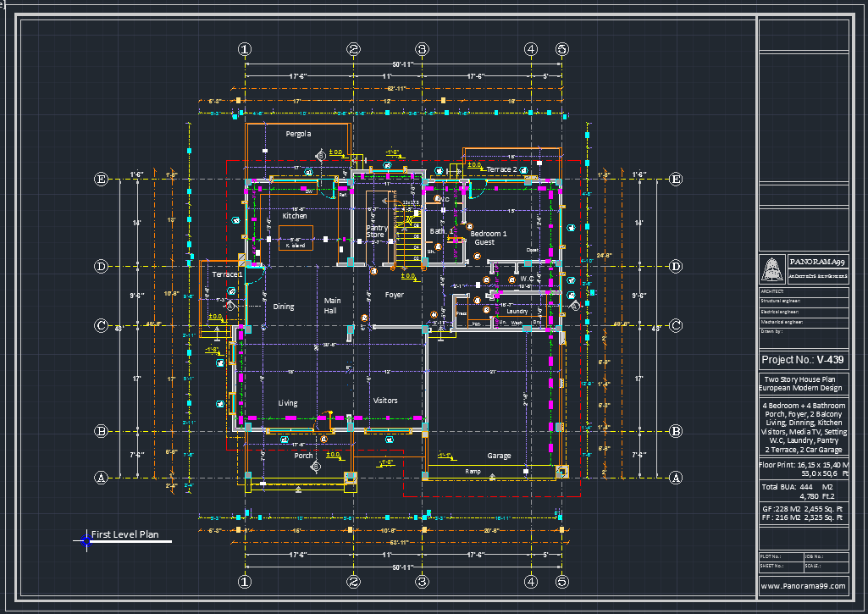The width and height of the screenshot is (868, 614).
Task: Click the 'JOB No.:' cell
Action: (826, 556)
